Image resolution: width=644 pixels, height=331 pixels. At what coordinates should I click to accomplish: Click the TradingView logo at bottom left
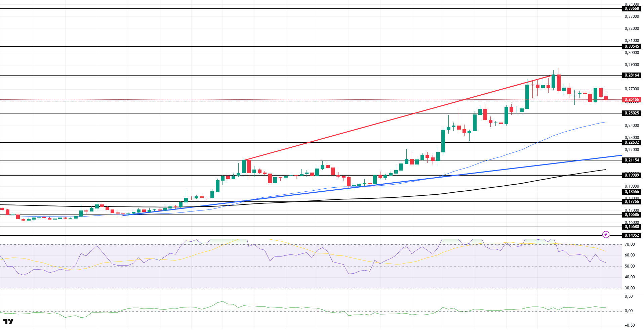(x=8, y=321)
